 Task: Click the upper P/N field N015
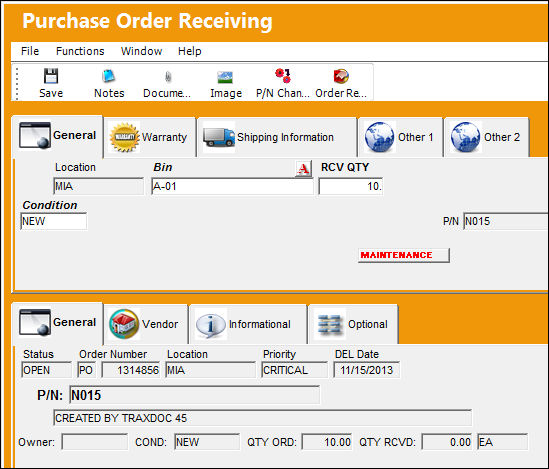[506, 221]
